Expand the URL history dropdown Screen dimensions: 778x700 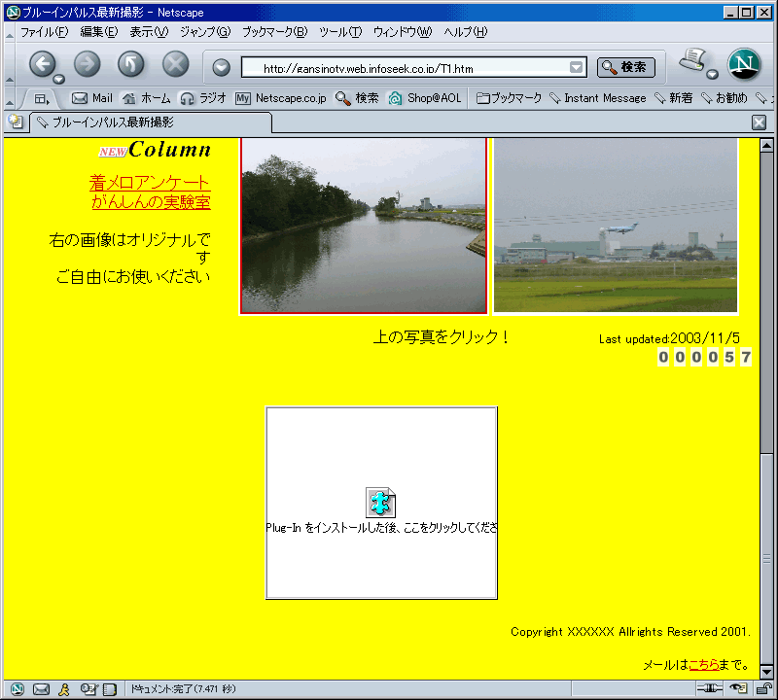576,67
